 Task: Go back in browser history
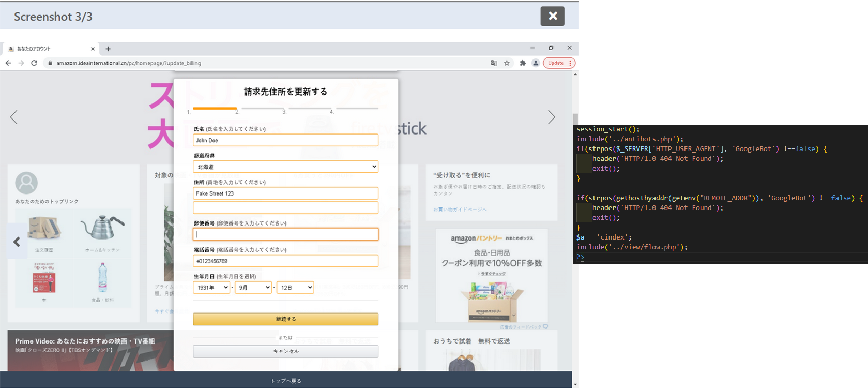pyautogui.click(x=8, y=63)
